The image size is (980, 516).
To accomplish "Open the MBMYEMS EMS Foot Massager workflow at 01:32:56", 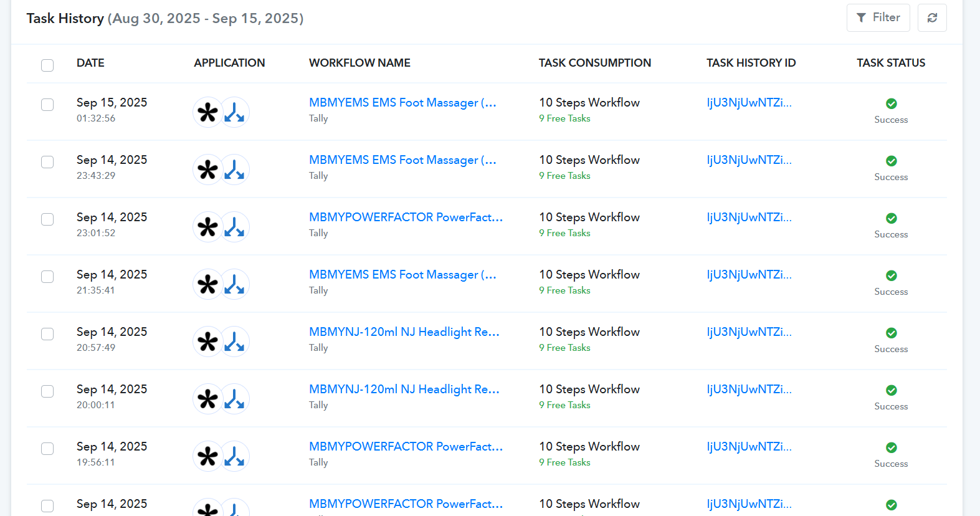I will tap(402, 103).
